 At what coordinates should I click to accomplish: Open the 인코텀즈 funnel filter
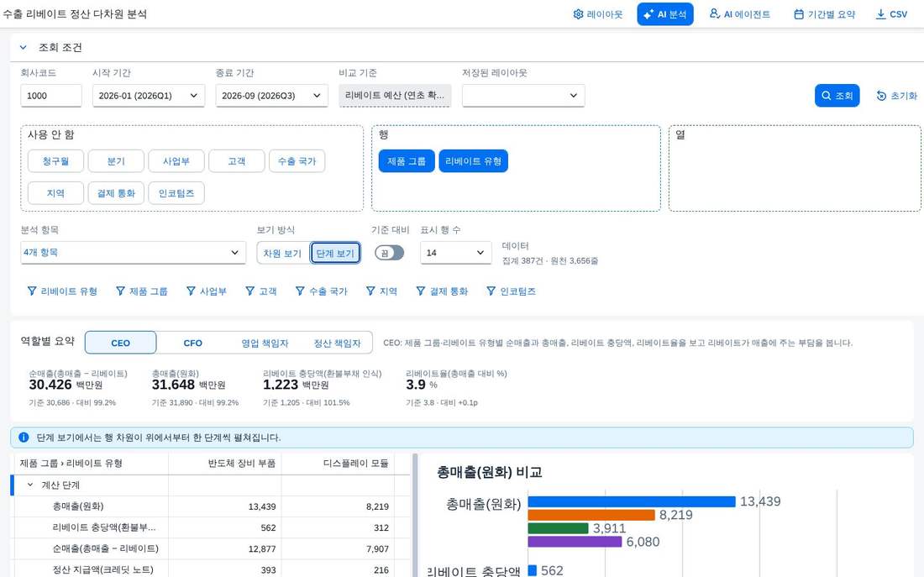[x=511, y=291]
